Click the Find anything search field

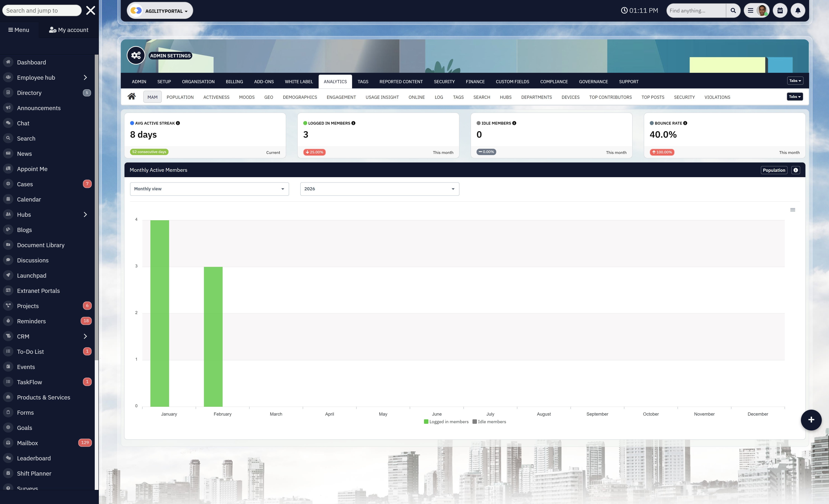coord(695,10)
